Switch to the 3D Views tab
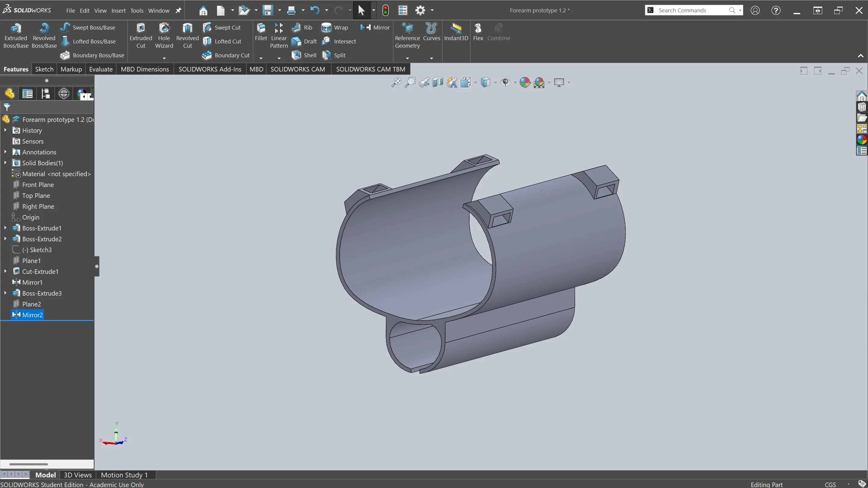 point(77,475)
